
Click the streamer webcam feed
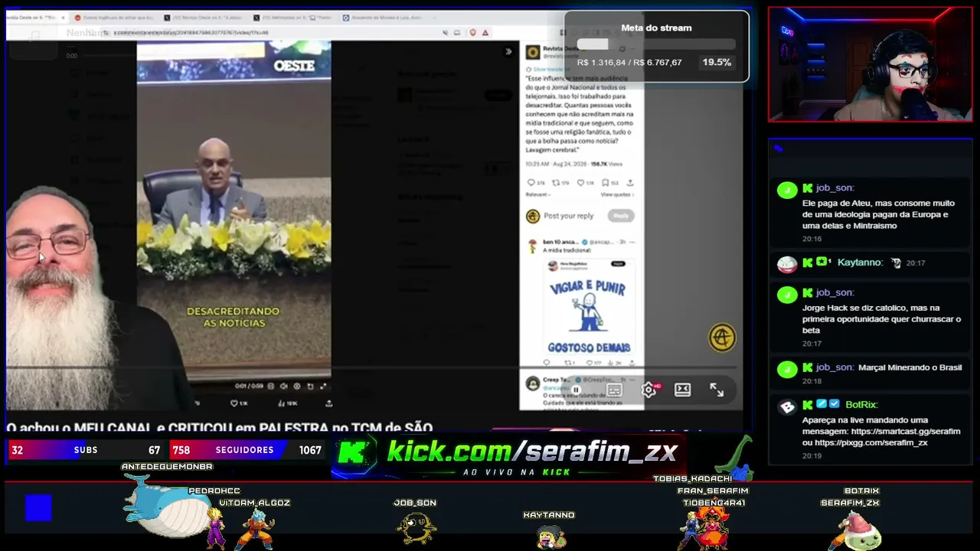click(871, 64)
